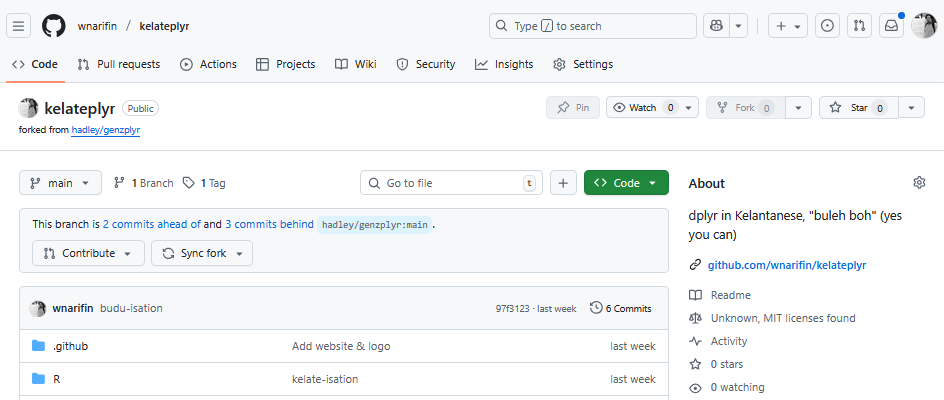This screenshot has height=400, width=944.
Task: Open the .github folder
Action: click(x=70, y=346)
